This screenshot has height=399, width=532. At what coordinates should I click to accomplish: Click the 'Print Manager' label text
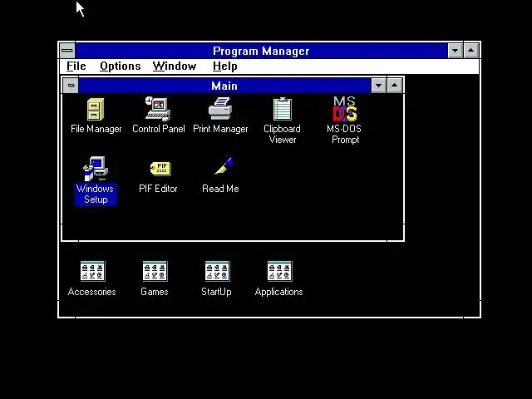point(220,129)
